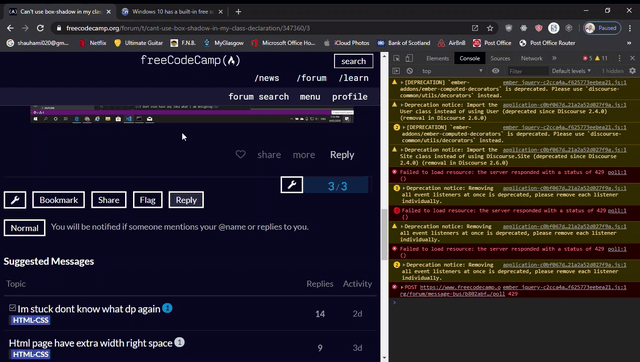
Task: Open the Default levels dropdown
Action: tap(571, 71)
